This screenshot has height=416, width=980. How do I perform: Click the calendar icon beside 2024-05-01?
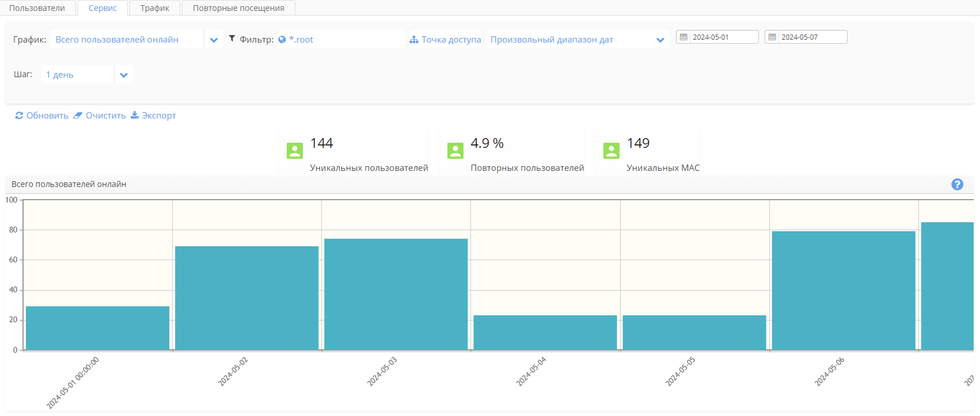pyautogui.click(x=683, y=37)
